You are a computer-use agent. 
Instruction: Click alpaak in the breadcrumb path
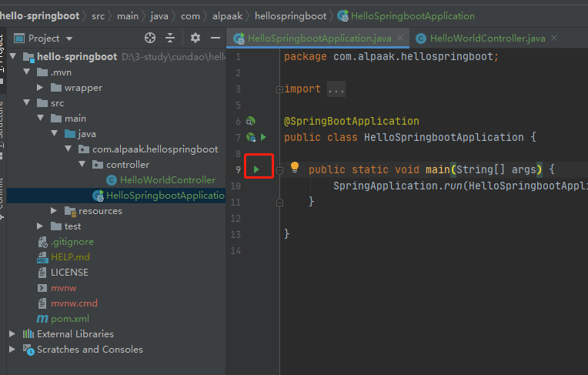(x=227, y=16)
